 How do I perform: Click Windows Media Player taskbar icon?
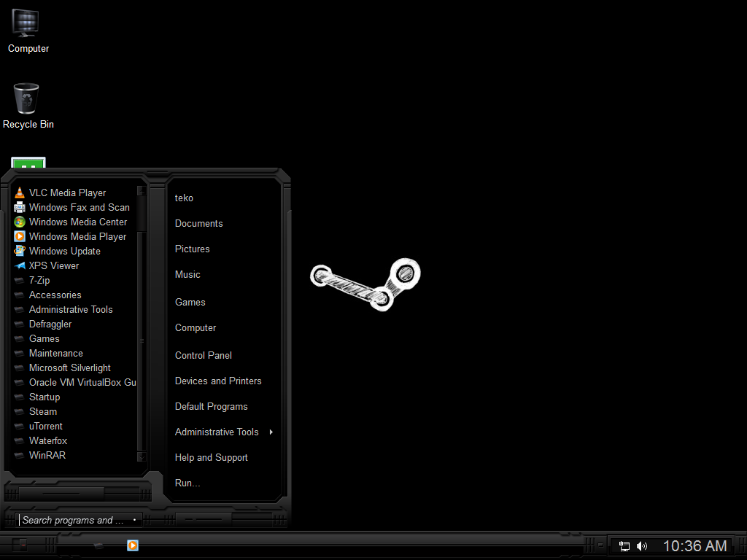(133, 545)
